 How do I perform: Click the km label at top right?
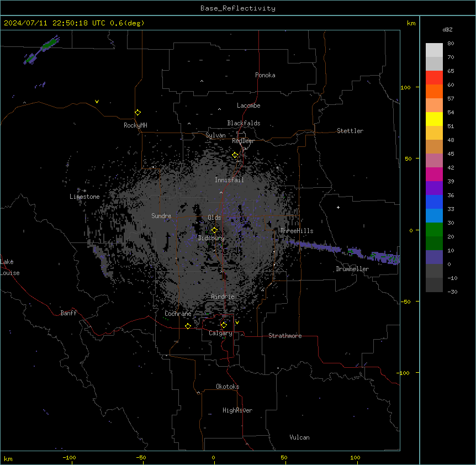[411, 23]
